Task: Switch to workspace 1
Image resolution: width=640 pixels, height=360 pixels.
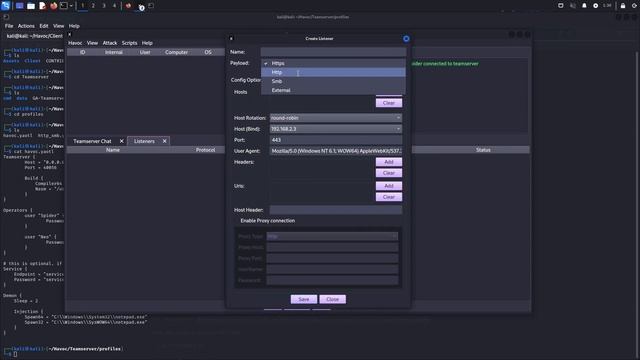Action: [x=82, y=6]
